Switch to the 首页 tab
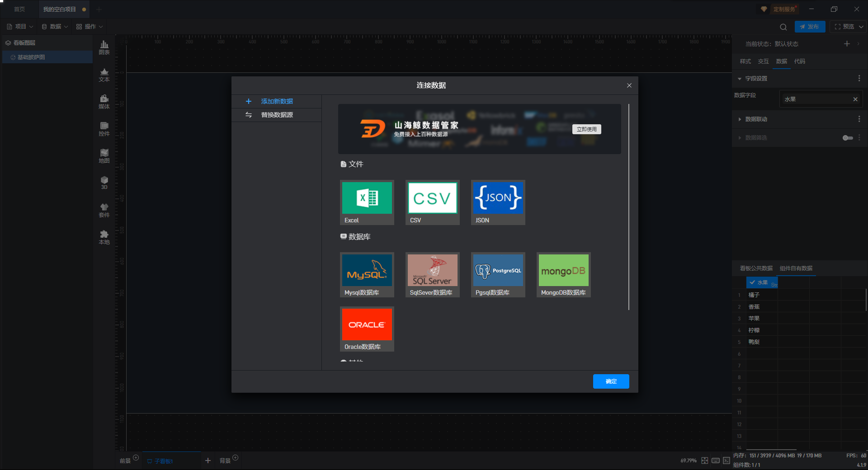Screen dimensions: 868x470 click(19, 9)
